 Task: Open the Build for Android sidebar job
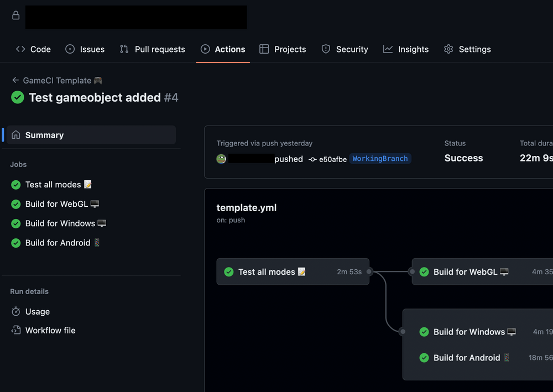tap(55, 243)
